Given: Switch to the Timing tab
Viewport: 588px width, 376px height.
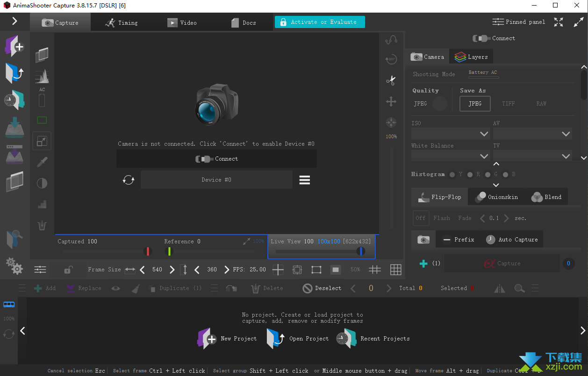Looking at the screenshot, I should pyautogui.click(x=122, y=22).
